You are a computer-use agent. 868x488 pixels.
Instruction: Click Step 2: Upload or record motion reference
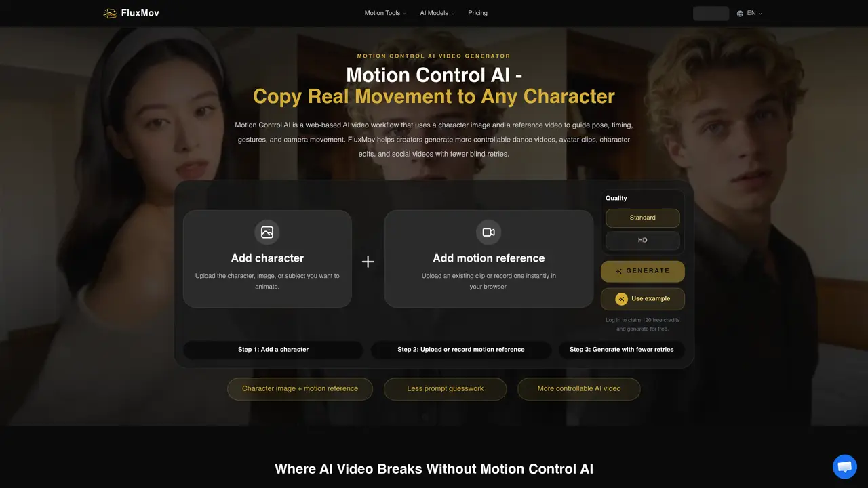point(461,350)
